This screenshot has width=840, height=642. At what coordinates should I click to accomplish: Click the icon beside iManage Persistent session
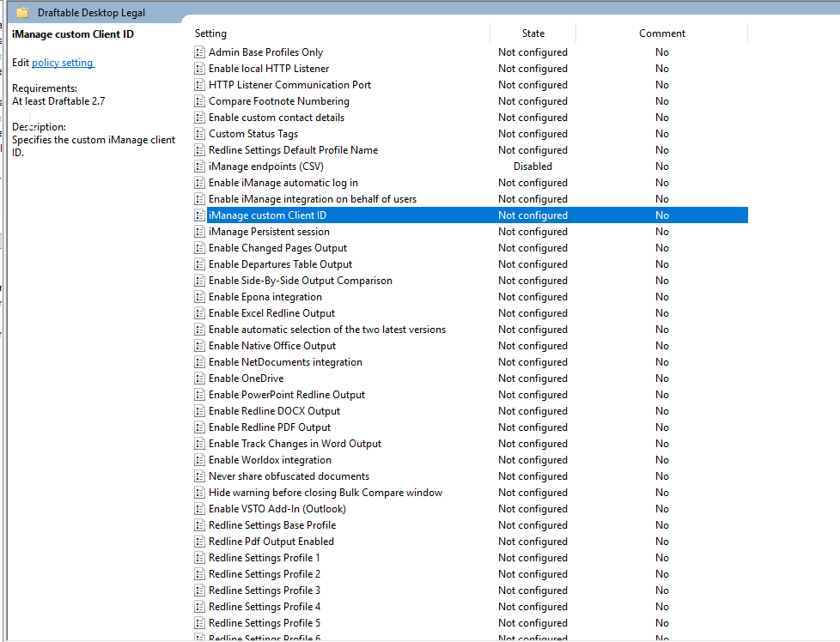click(x=199, y=232)
